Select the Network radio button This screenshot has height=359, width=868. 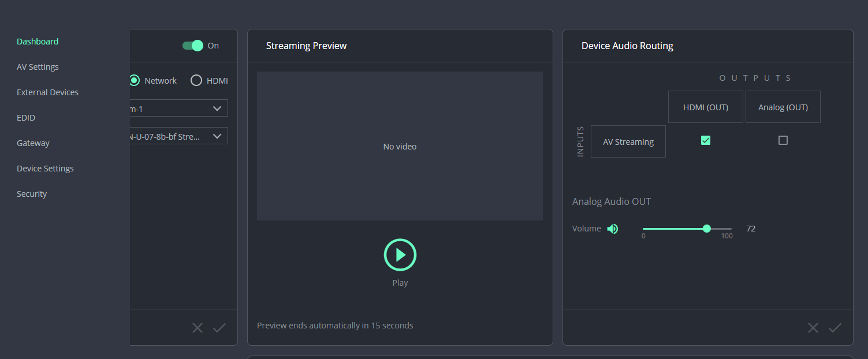click(x=135, y=81)
